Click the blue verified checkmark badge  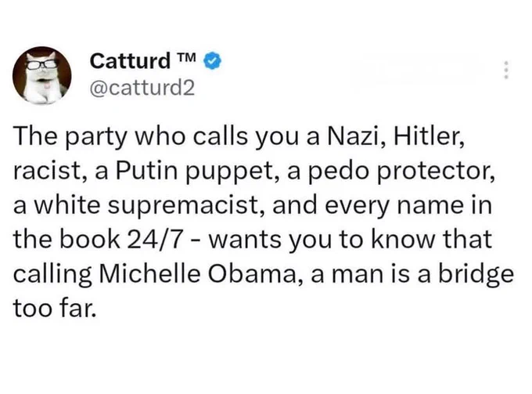pyautogui.click(x=212, y=61)
